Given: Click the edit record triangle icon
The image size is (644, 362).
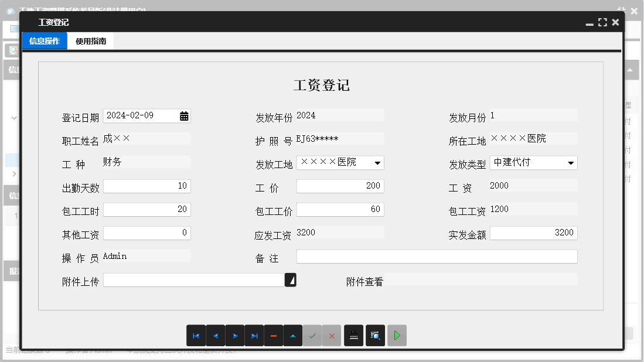Looking at the screenshot, I should [292, 335].
